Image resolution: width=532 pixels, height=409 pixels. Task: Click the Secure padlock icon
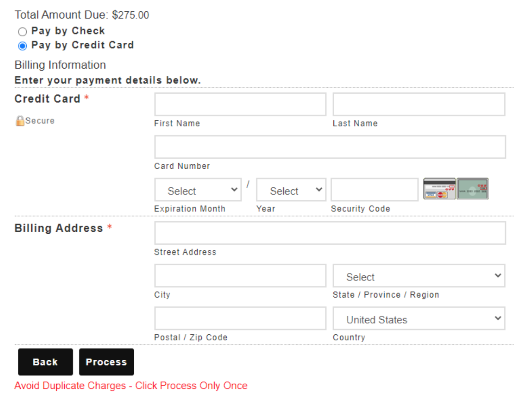[x=20, y=121]
